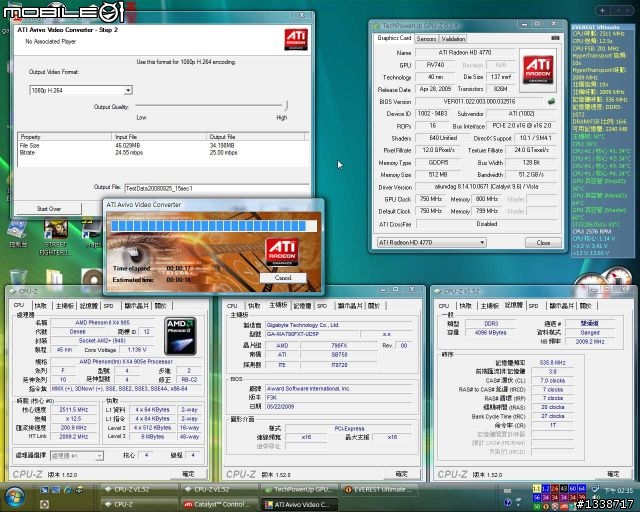Viewport: 640px width, 512px height.
Task: Click the Windows Start orb
Action: [15, 497]
